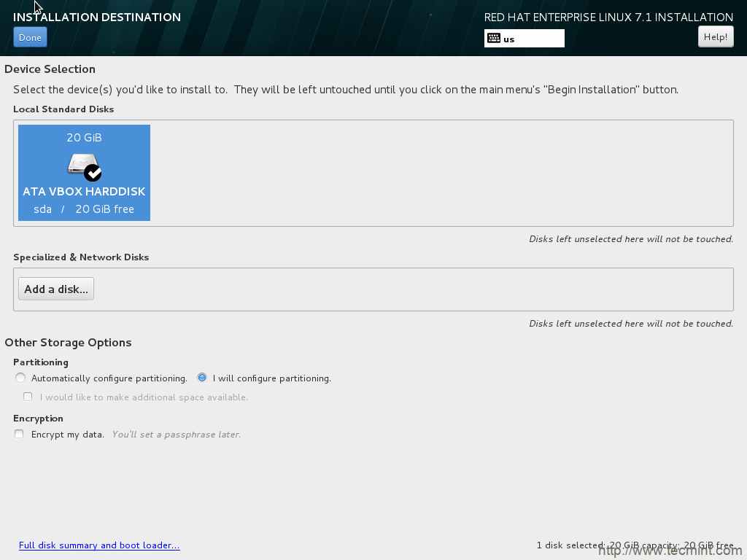Click 'INSTALLATION DESTINATION' title
The height and width of the screenshot is (560, 747).
(x=97, y=17)
